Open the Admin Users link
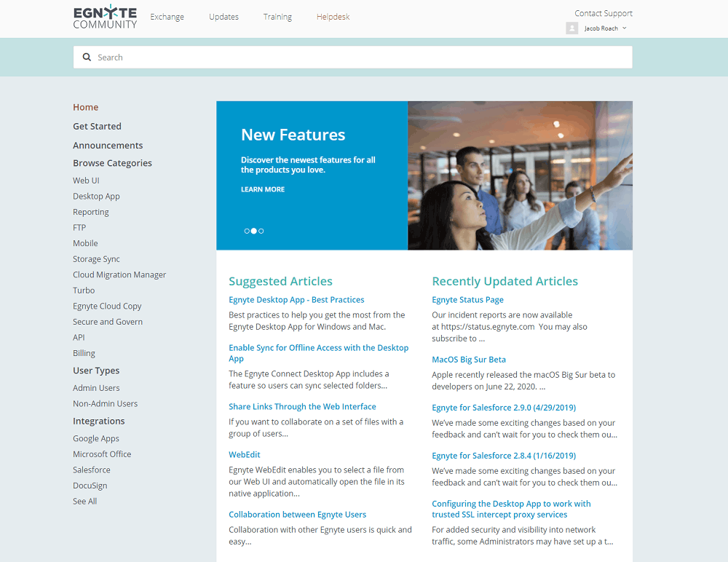Viewport: 728px width, 562px height. pos(96,388)
